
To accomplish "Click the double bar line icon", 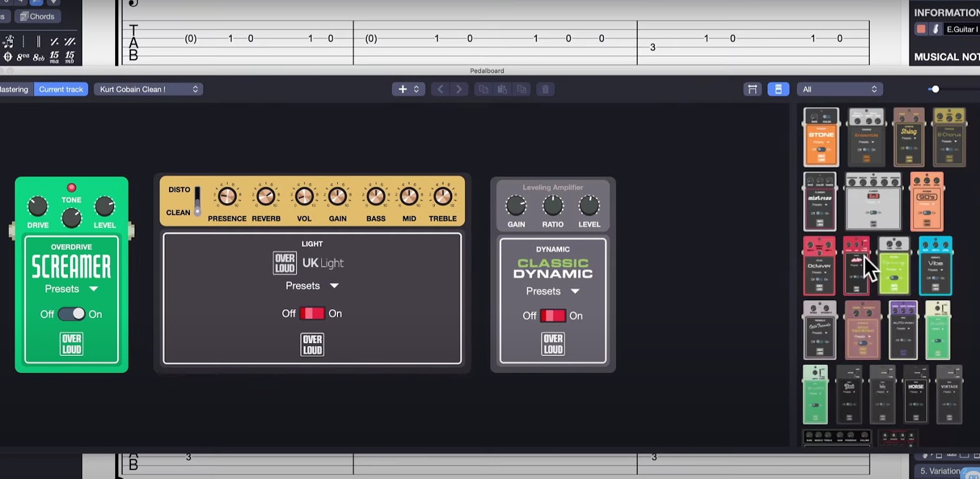I will pos(39,42).
